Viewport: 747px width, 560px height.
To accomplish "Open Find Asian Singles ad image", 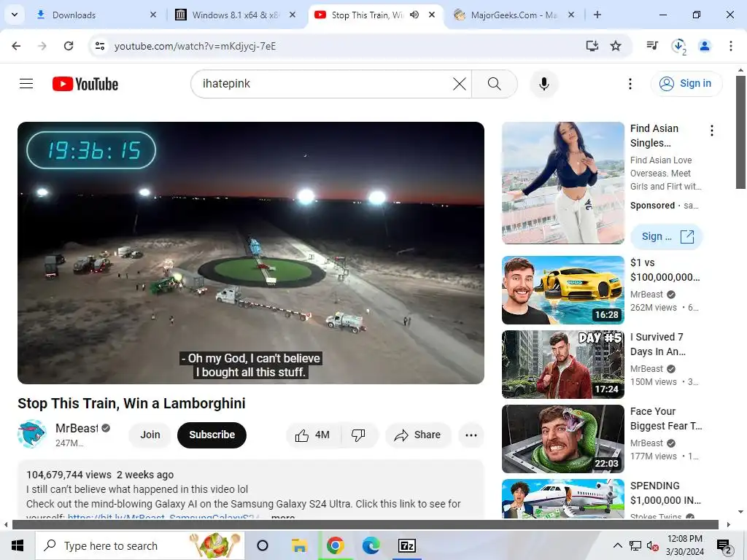I will [563, 183].
